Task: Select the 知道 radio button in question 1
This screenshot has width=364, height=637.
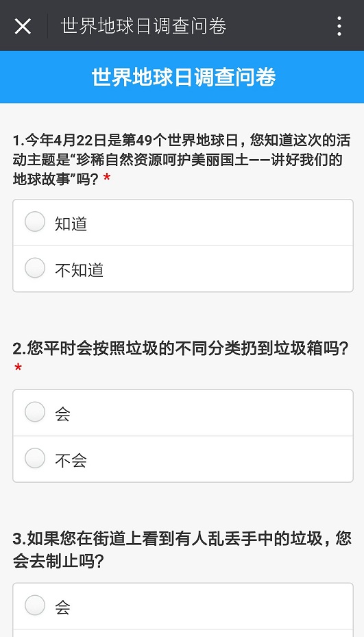Action: [35, 221]
